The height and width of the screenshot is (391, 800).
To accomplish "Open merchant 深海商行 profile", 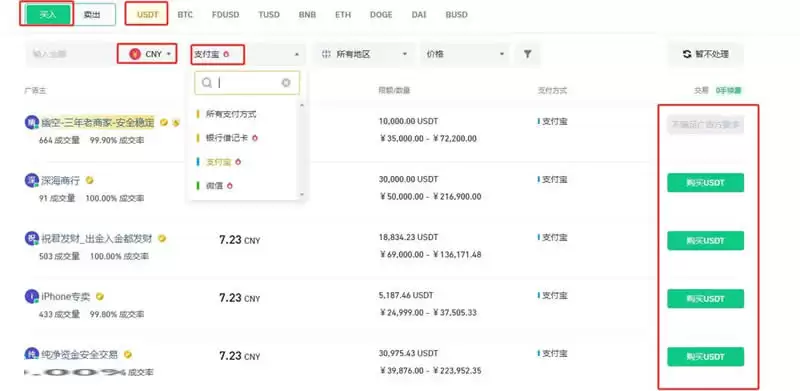I will (x=60, y=181).
